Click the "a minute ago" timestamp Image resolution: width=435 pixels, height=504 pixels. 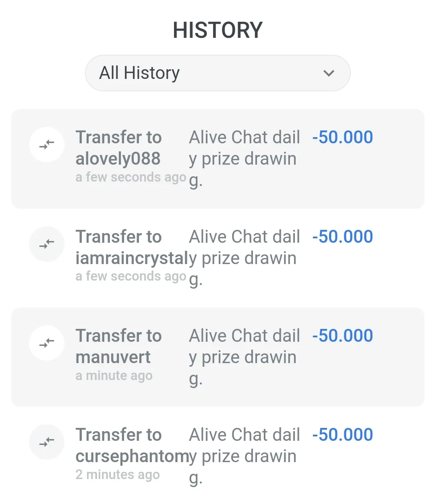pyautogui.click(x=114, y=376)
